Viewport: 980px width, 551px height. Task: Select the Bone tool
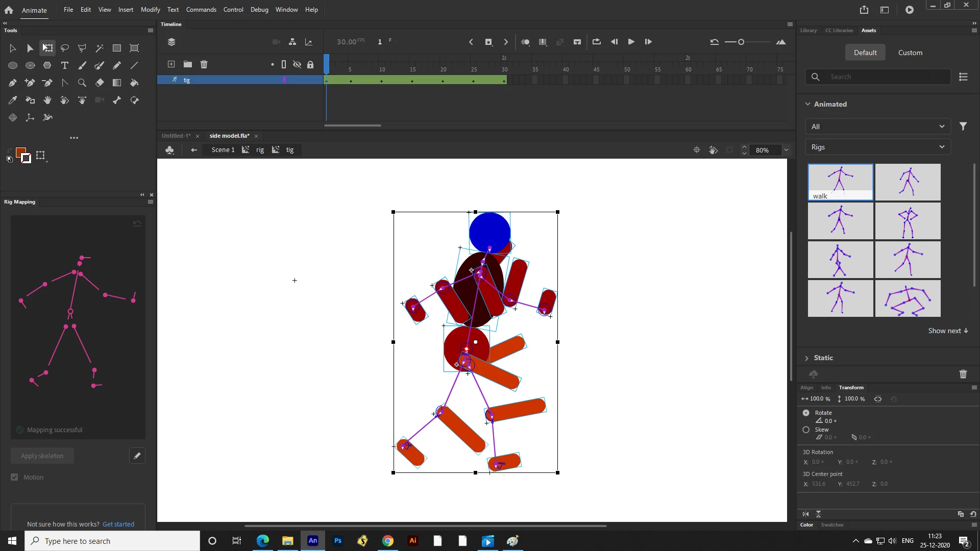tap(117, 100)
